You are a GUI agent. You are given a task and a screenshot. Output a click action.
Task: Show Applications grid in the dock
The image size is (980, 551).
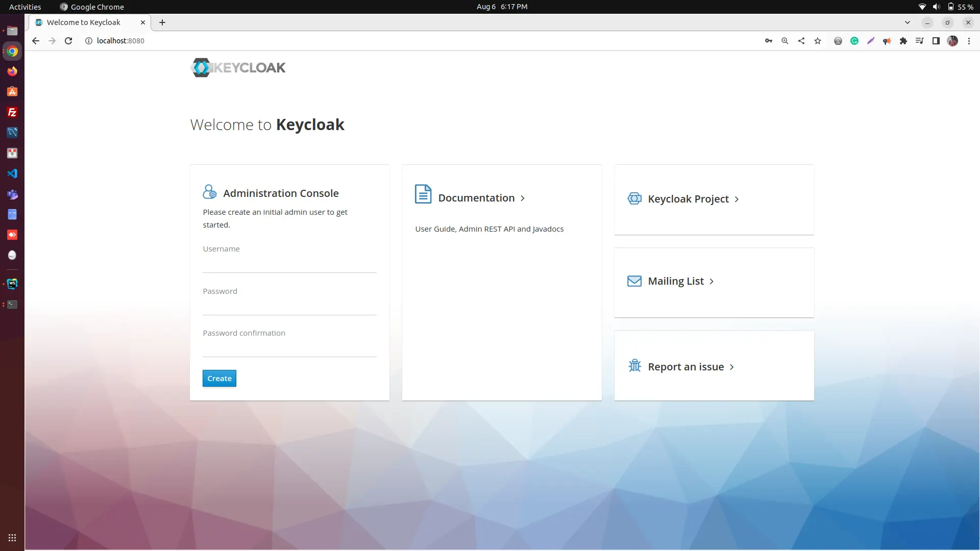coord(12,538)
